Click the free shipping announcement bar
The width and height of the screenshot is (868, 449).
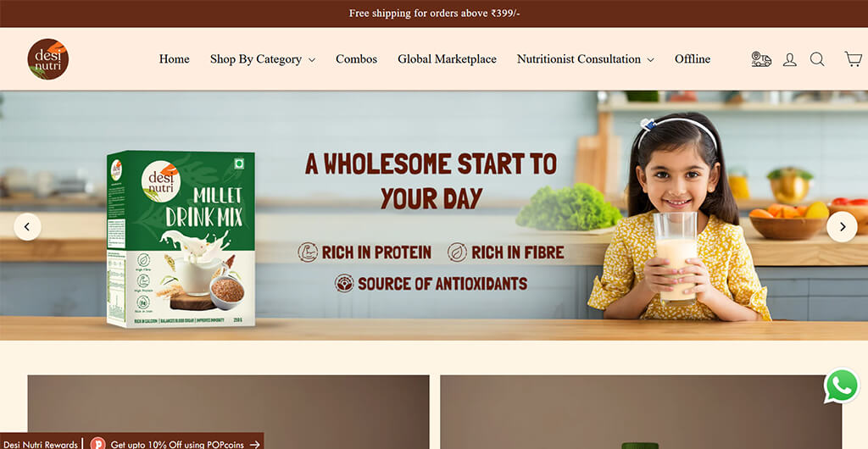click(x=434, y=14)
